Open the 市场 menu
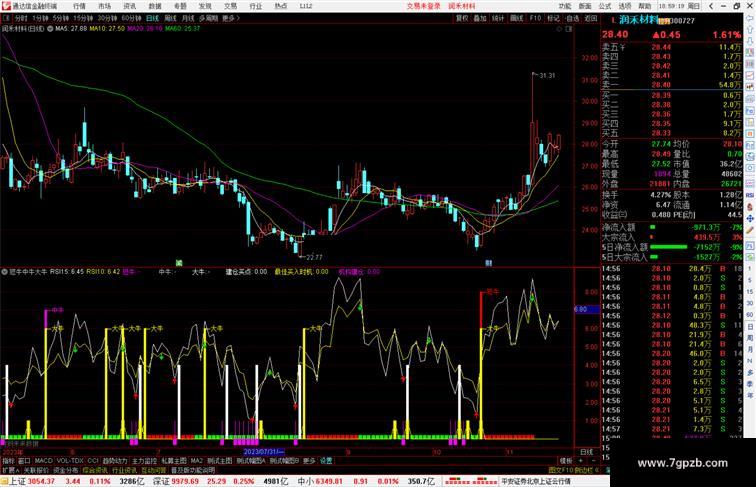 click(x=104, y=6)
